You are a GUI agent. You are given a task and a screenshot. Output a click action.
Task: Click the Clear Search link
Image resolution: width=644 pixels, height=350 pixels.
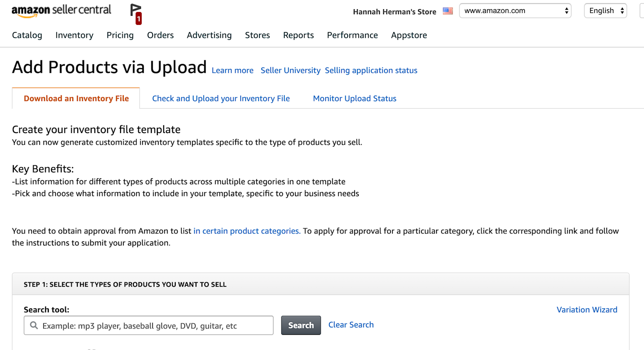351,325
